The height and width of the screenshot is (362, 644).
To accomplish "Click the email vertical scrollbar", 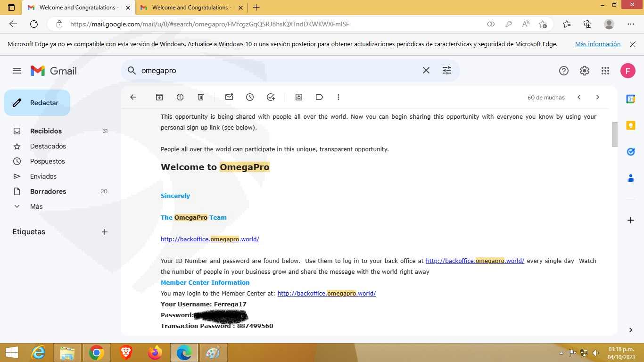I will point(615,134).
